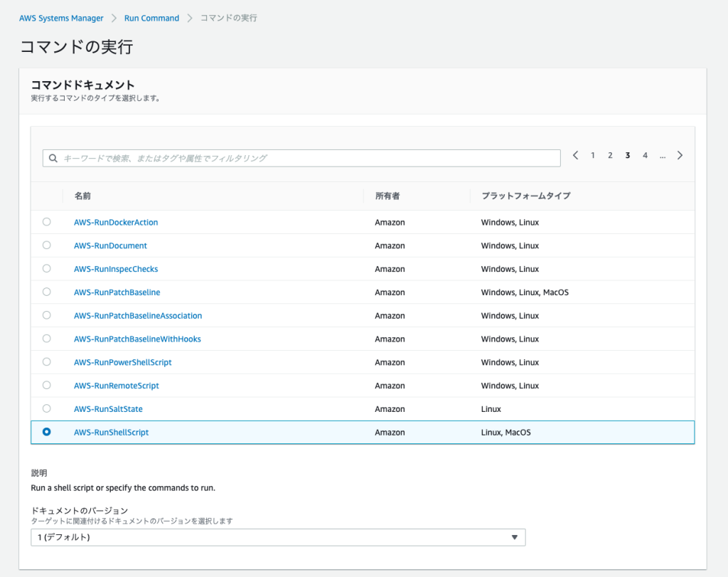Open the AWS-RunPatchBaseline document link
728x577 pixels.
117,292
